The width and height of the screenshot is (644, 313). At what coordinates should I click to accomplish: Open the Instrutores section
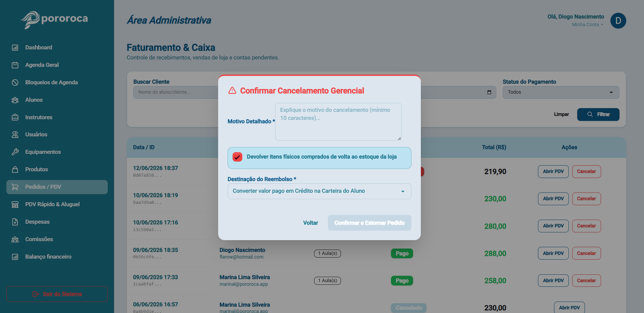57,118
